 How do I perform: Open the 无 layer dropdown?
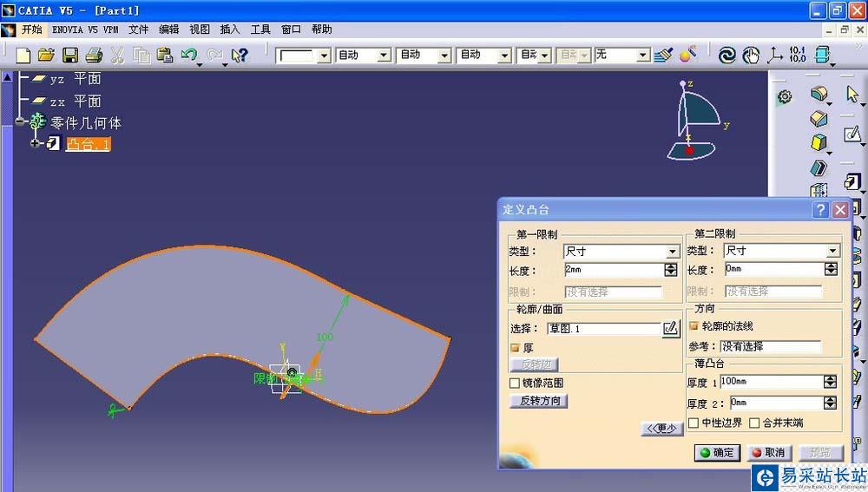642,56
